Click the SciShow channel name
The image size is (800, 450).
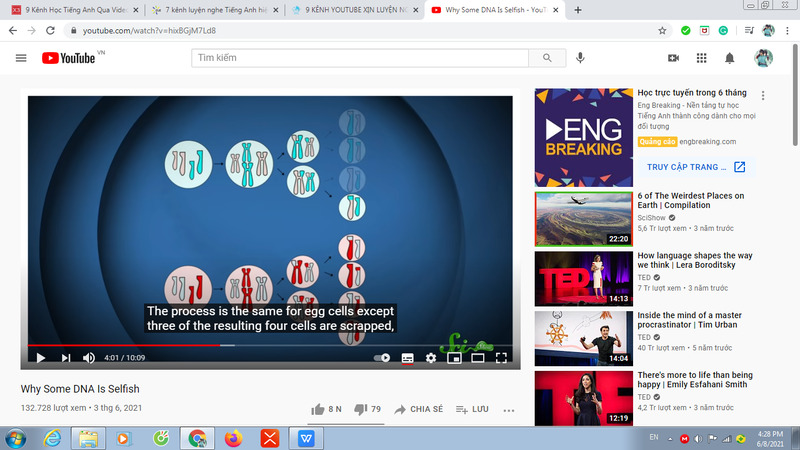[652, 218]
